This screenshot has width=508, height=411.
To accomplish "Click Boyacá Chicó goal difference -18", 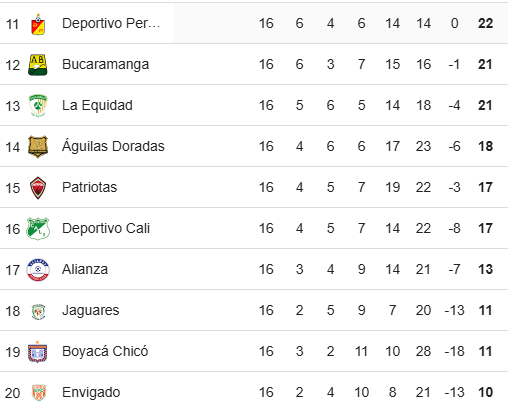I will click(x=455, y=351).
